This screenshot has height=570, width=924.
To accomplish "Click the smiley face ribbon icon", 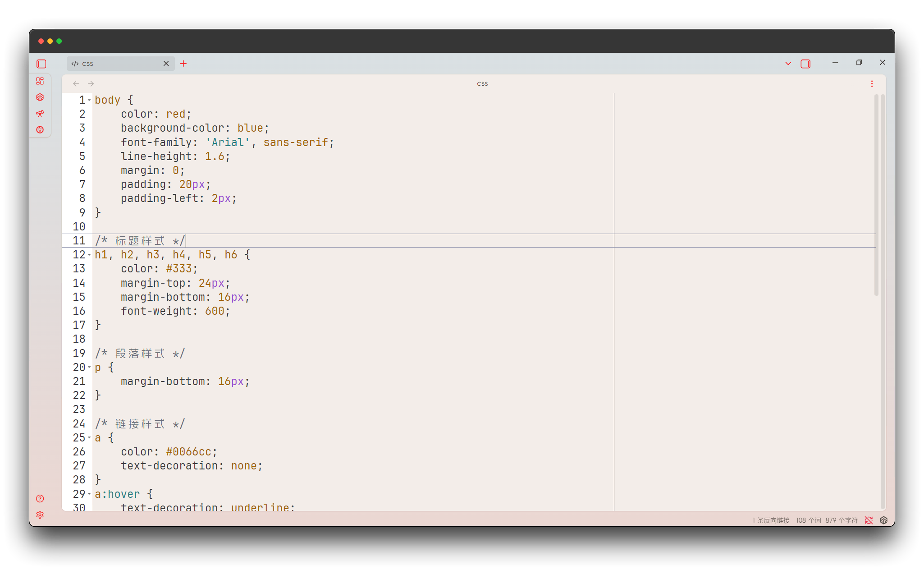I will tap(40, 129).
